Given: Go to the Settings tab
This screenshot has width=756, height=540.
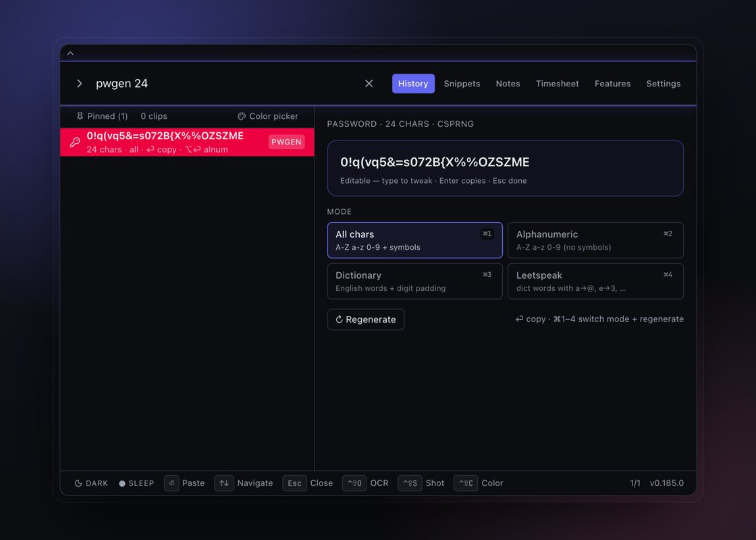Looking at the screenshot, I should click(x=664, y=84).
